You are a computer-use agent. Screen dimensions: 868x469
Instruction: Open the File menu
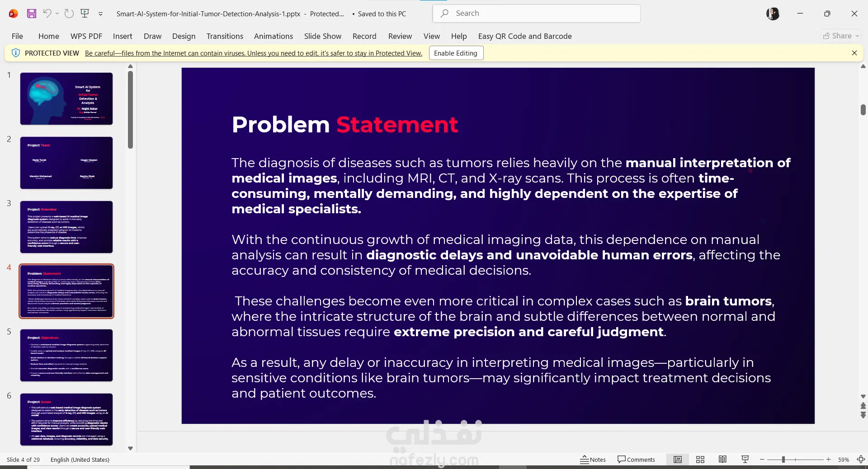[x=17, y=36]
